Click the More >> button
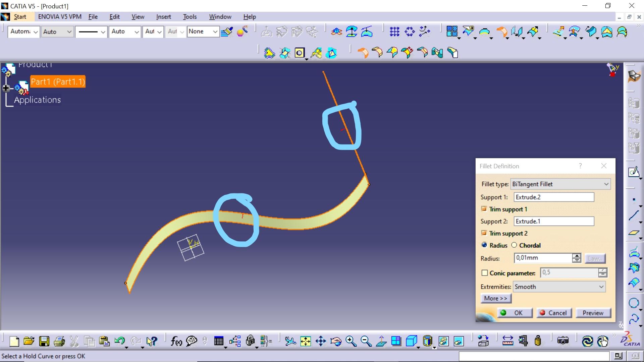 pos(495,298)
